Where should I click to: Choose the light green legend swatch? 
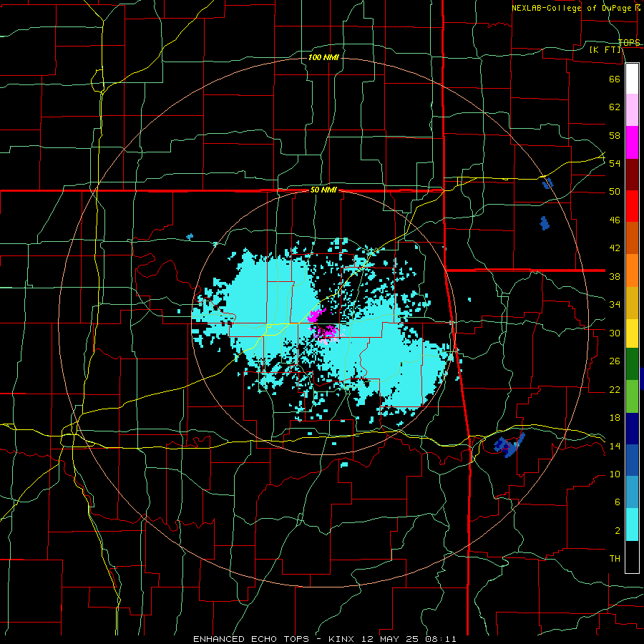click(x=632, y=396)
